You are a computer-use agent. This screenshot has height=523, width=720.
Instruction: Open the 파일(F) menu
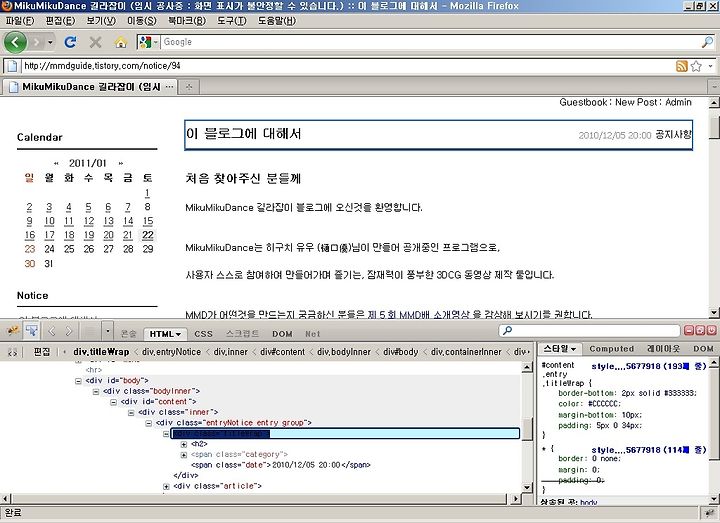[x=20, y=21]
